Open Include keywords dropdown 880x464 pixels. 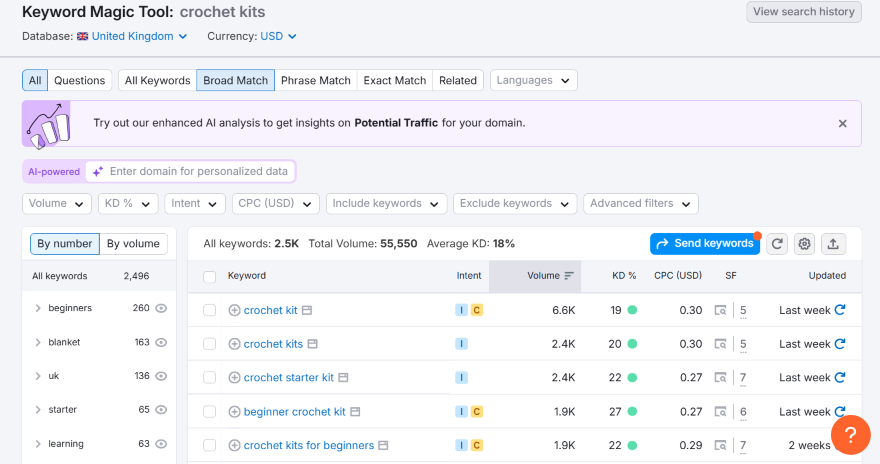[386, 204]
